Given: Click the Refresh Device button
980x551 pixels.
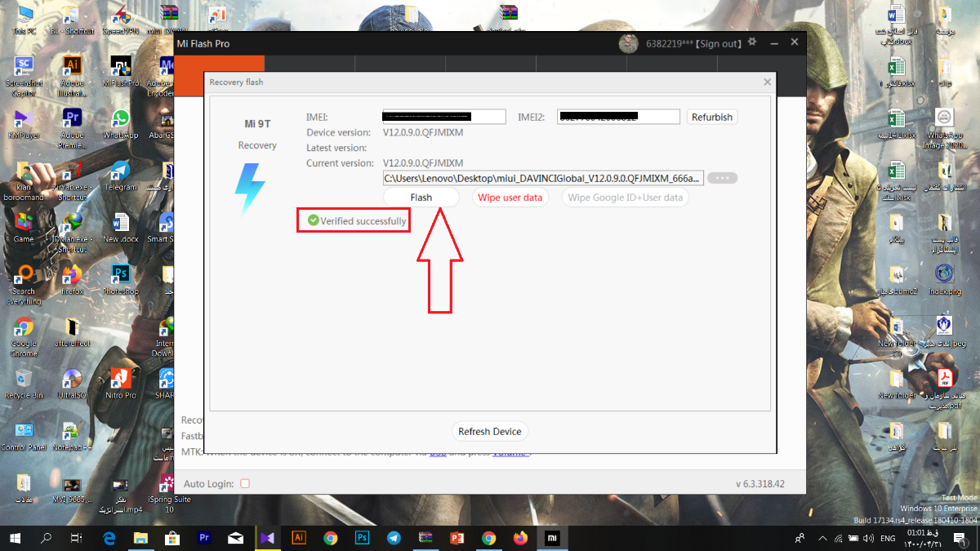Looking at the screenshot, I should (490, 431).
